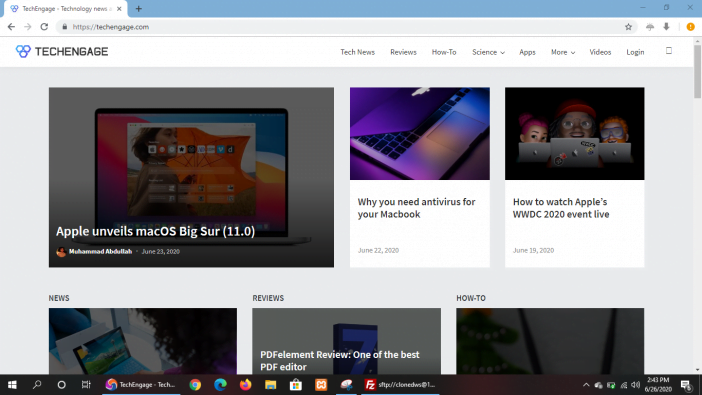Click the purple MacBook keyboard thumbnail
Screen dimensions: 702x395
(419, 133)
